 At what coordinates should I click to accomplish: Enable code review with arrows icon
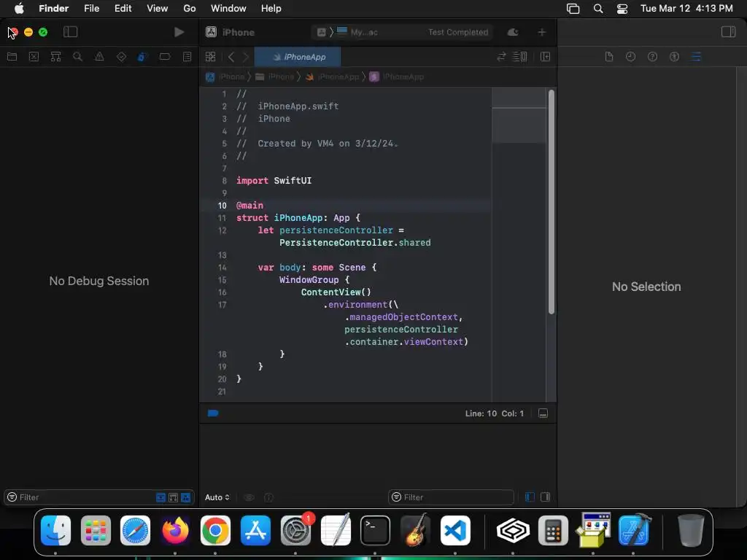tap(501, 57)
